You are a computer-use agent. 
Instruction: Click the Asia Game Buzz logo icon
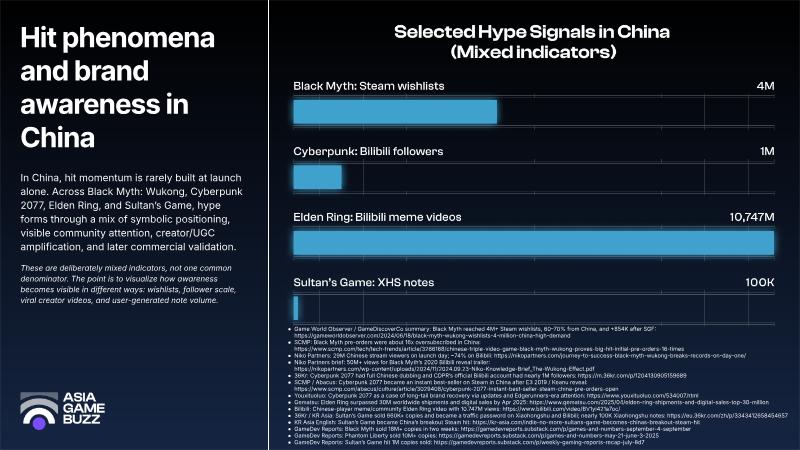39,410
